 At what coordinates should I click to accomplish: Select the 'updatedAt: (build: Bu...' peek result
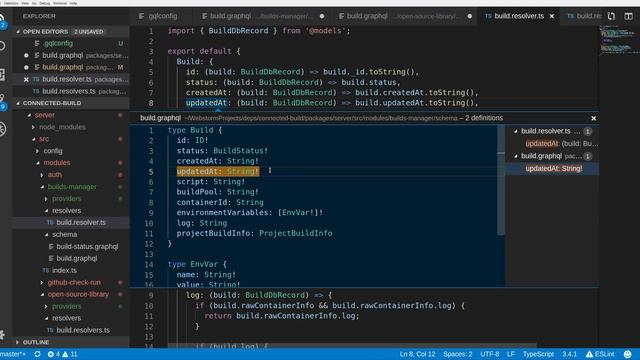pos(553,144)
